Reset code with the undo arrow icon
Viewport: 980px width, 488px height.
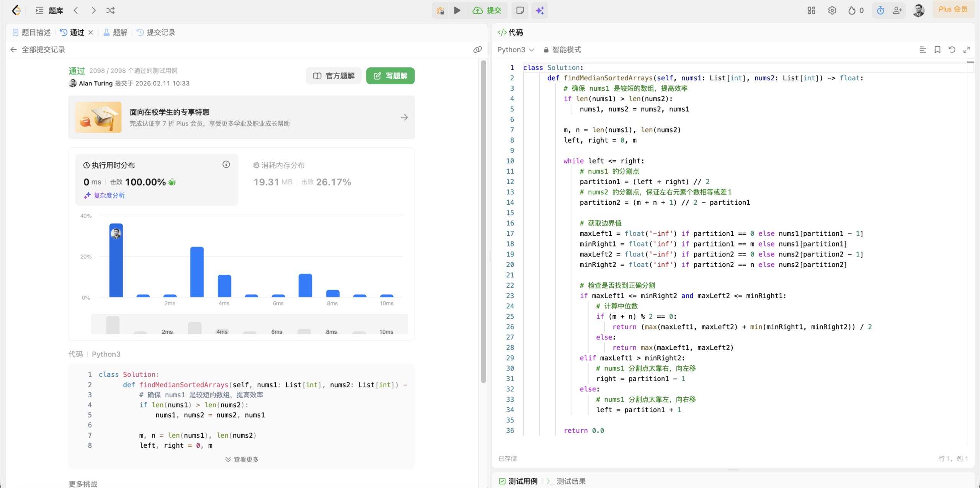click(x=952, y=49)
